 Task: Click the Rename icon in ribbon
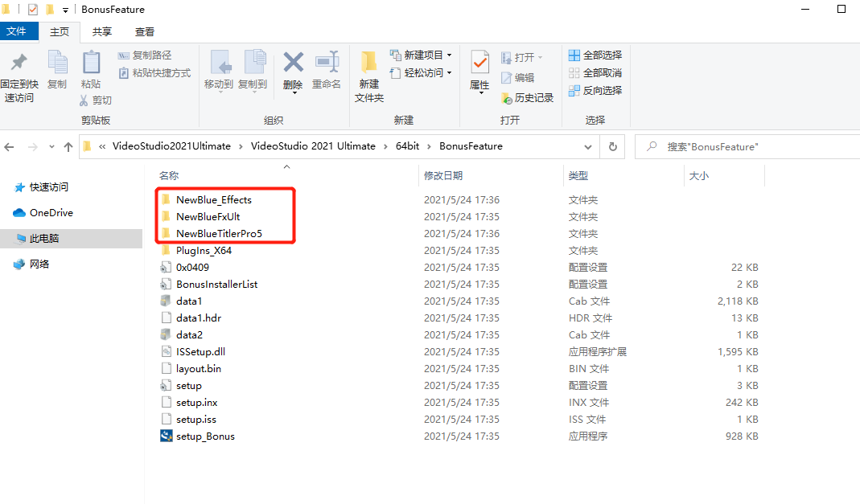(x=327, y=71)
